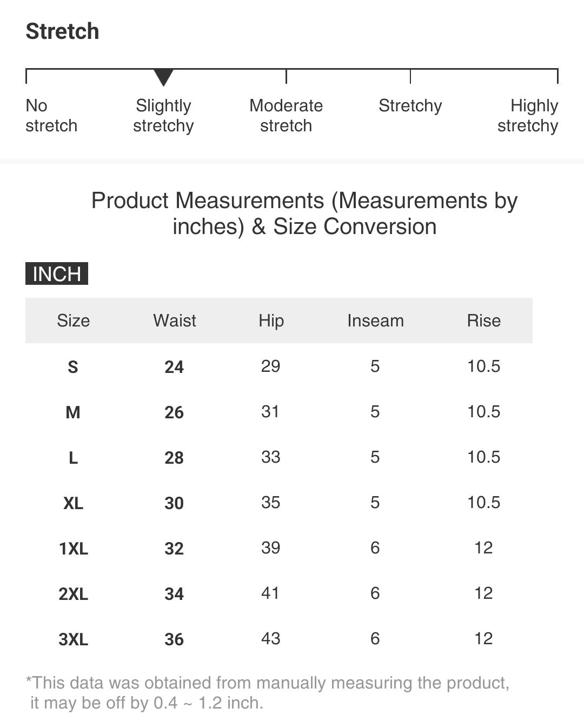This screenshot has height=728, width=584.
Task: Select the 2XL size row label
Action: point(73,594)
